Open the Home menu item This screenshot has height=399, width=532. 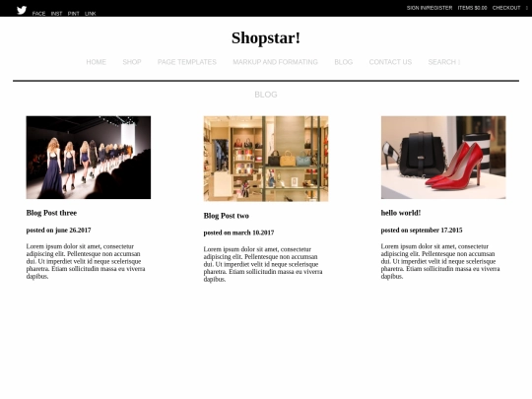click(x=96, y=62)
